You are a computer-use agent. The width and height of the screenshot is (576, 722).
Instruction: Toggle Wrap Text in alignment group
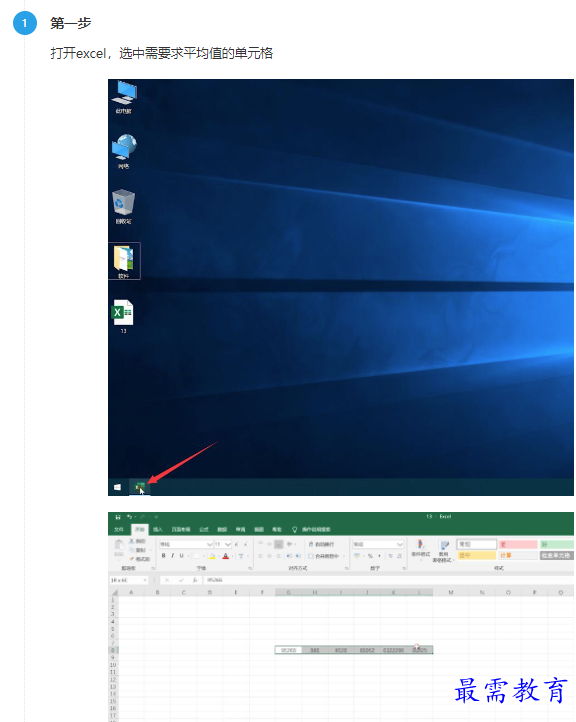(x=321, y=544)
